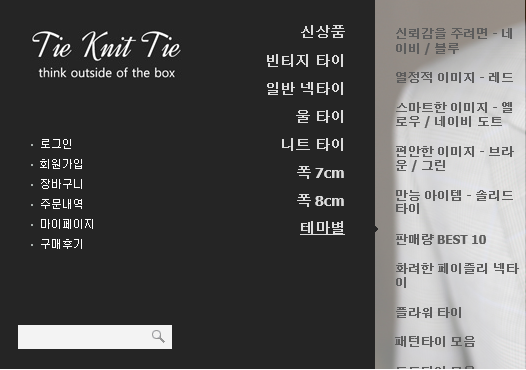Open submenu 만능 아이템 - 솔리드 타이

coord(454,202)
